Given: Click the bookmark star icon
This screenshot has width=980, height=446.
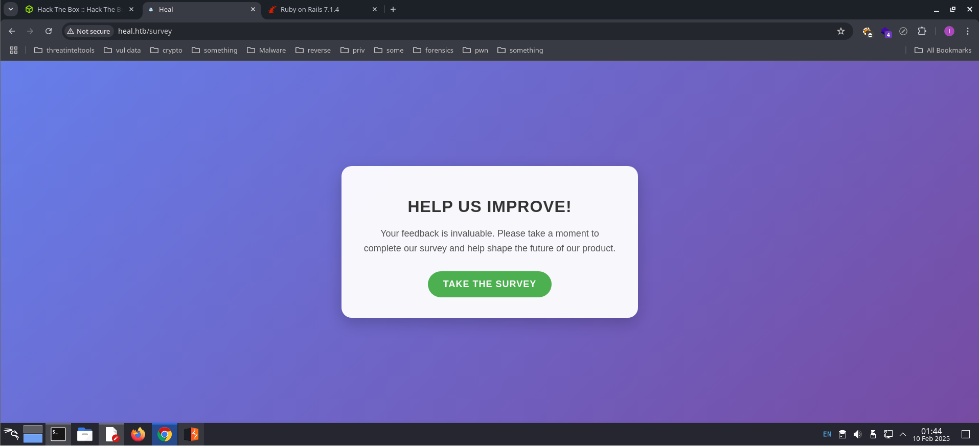Looking at the screenshot, I should 841,31.
